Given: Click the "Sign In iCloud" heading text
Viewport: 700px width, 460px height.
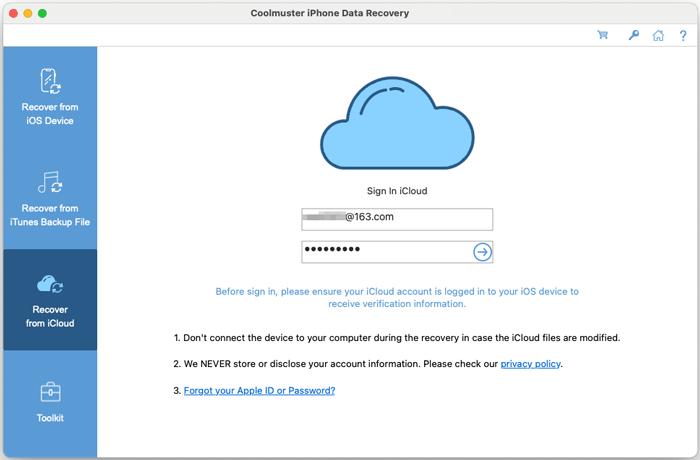Looking at the screenshot, I should pyautogui.click(x=397, y=191).
